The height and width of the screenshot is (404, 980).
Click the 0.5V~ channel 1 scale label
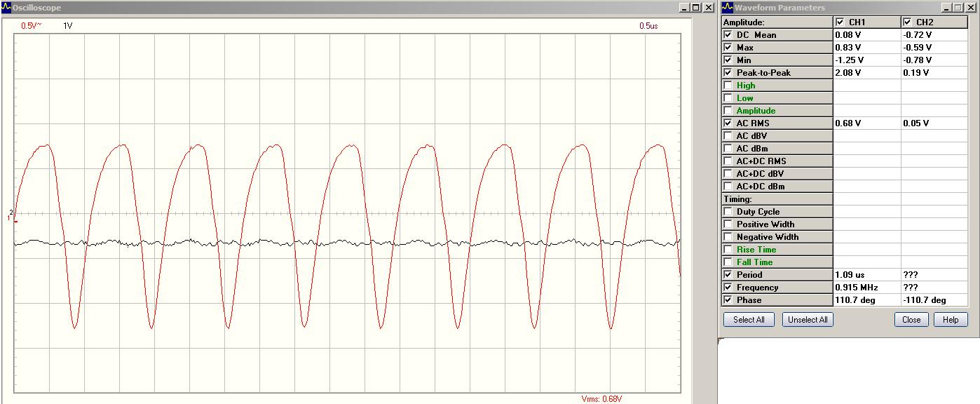pos(31,25)
